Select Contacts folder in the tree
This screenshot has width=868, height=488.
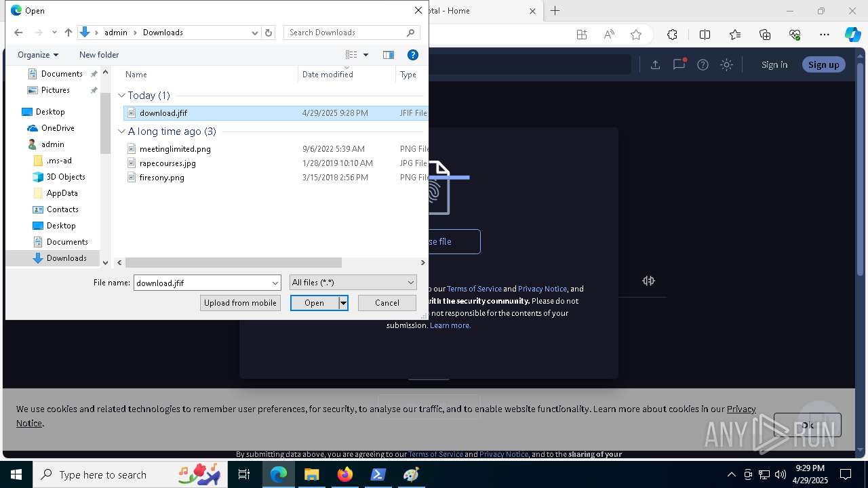point(62,209)
